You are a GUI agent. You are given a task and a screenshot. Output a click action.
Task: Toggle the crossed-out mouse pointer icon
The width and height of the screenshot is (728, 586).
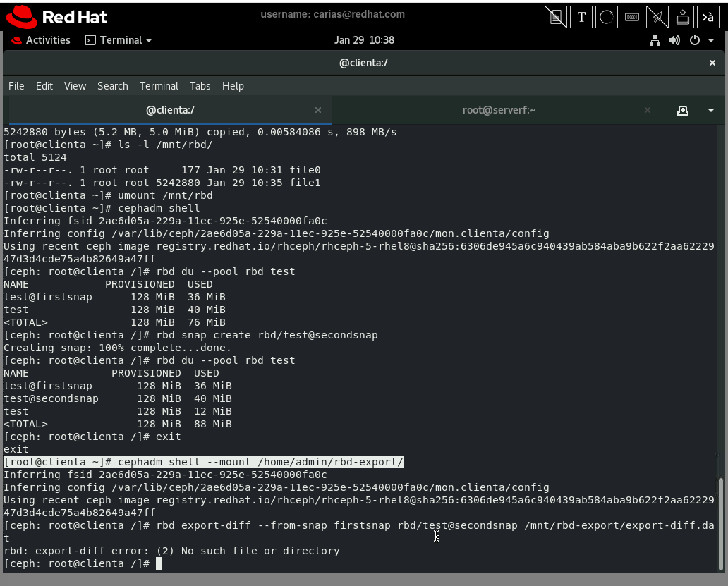tap(657, 18)
